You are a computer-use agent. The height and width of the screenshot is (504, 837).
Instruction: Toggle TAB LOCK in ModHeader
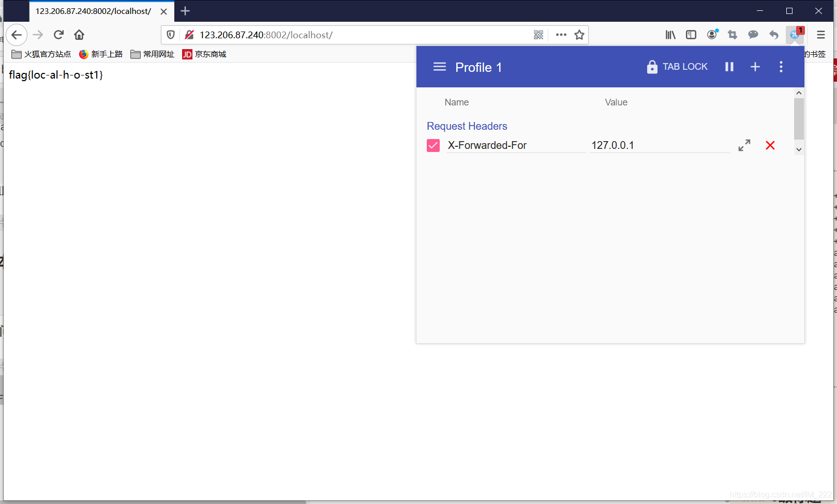pos(677,67)
